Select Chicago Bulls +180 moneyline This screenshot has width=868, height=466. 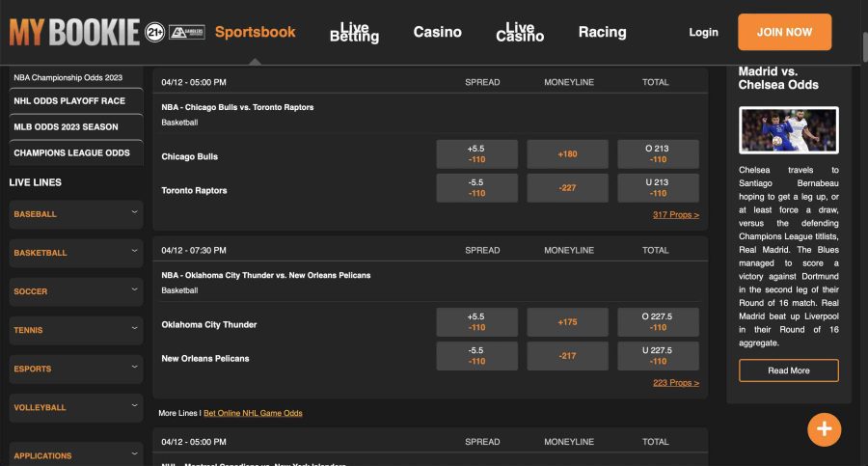567,154
